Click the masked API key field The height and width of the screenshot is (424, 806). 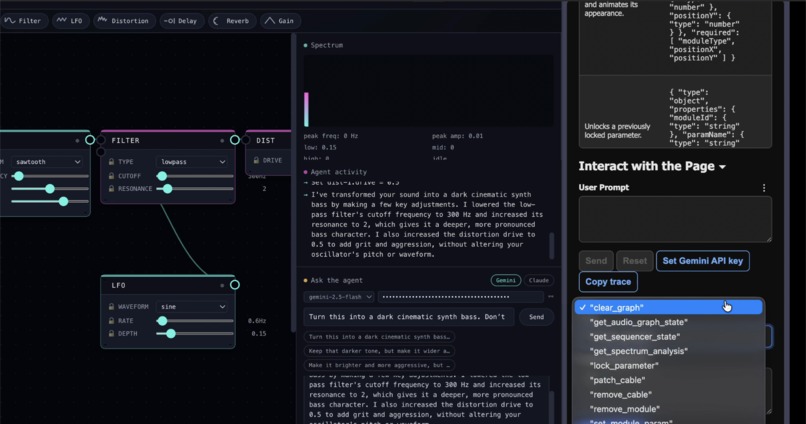tap(461, 297)
